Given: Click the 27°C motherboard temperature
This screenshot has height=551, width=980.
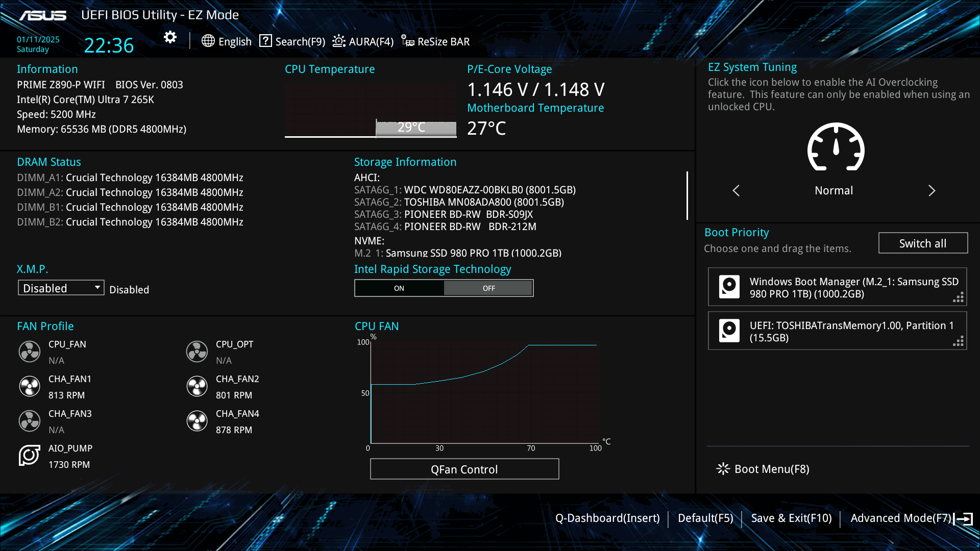Looking at the screenshot, I should (x=486, y=128).
